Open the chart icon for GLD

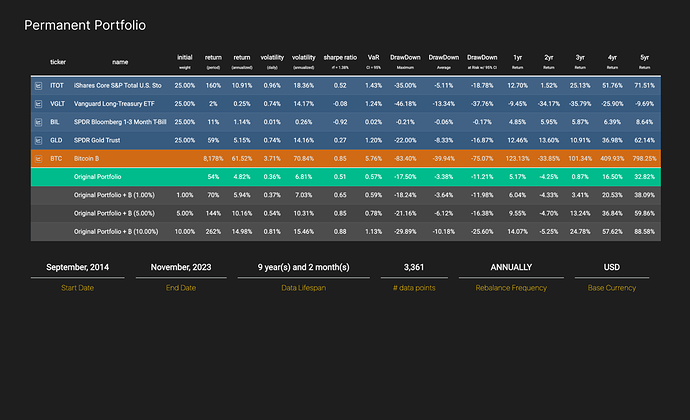click(37, 140)
